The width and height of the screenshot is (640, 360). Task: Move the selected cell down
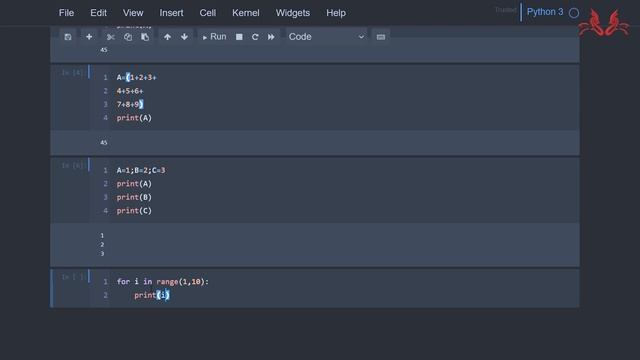[x=184, y=37]
